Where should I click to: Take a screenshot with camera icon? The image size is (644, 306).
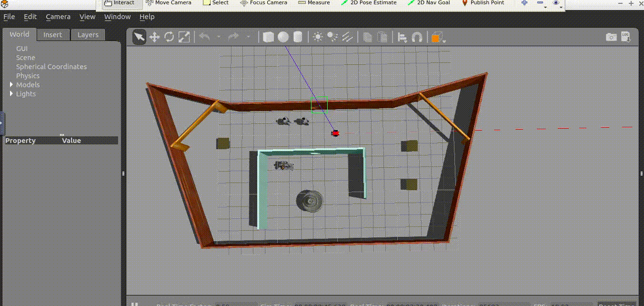pyautogui.click(x=611, y=37)
